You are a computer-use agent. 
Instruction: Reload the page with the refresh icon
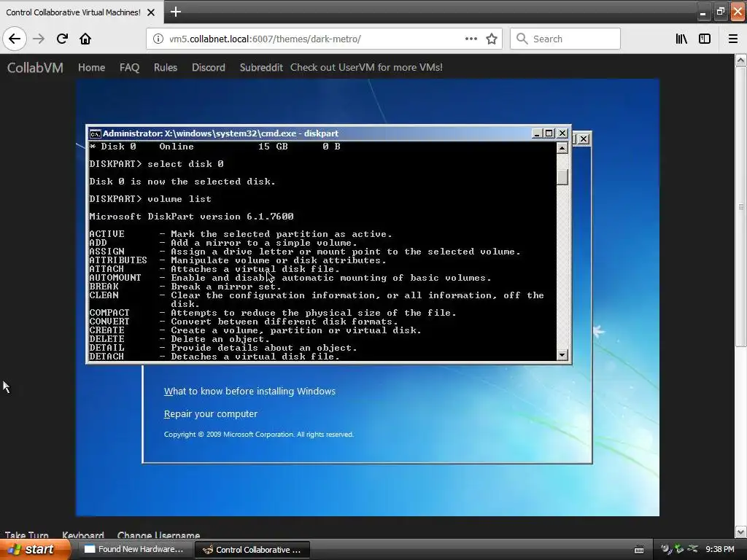click(x=62, y=39)
